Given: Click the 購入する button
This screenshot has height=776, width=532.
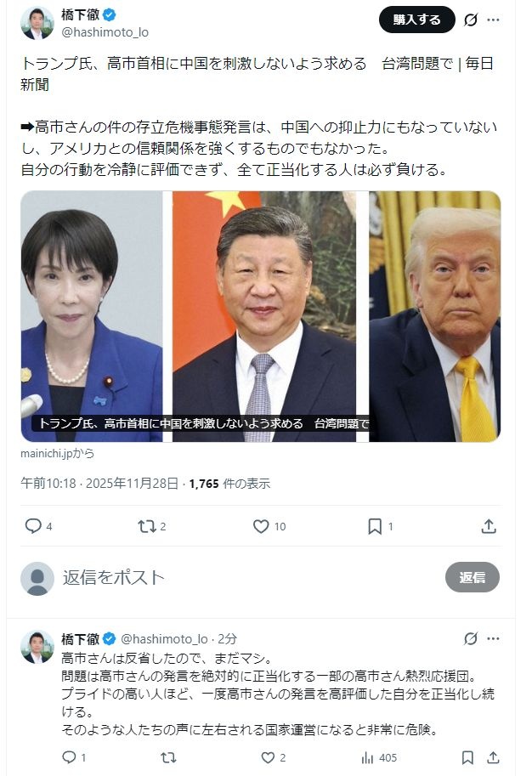Looking at the screenshot, I should click(416, 20).
